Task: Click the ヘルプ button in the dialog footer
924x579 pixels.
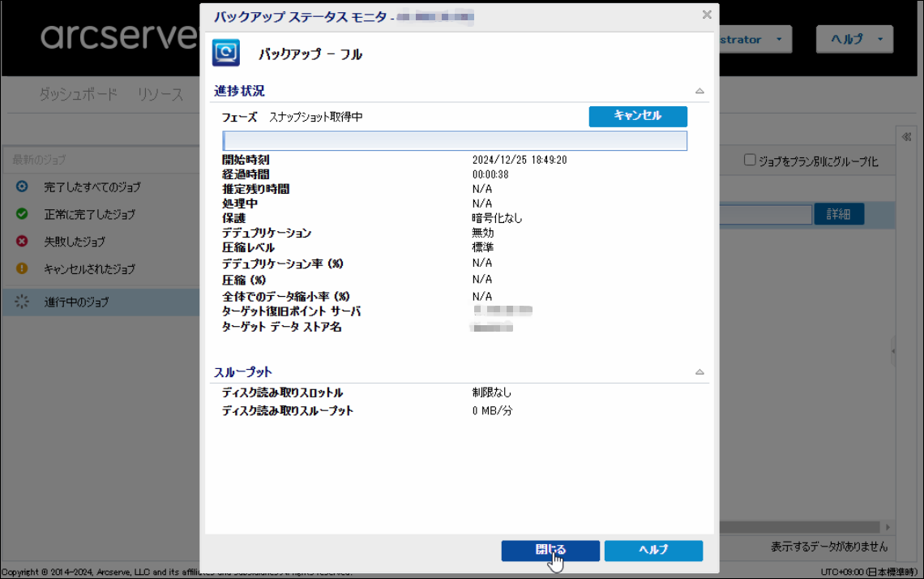Action: tap(653, 551)
